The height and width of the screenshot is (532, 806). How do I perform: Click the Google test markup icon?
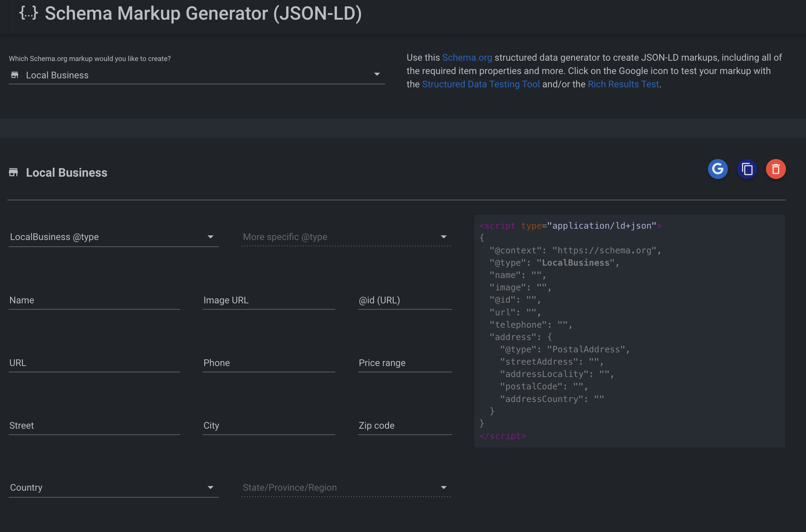click(x=717, y=169)
